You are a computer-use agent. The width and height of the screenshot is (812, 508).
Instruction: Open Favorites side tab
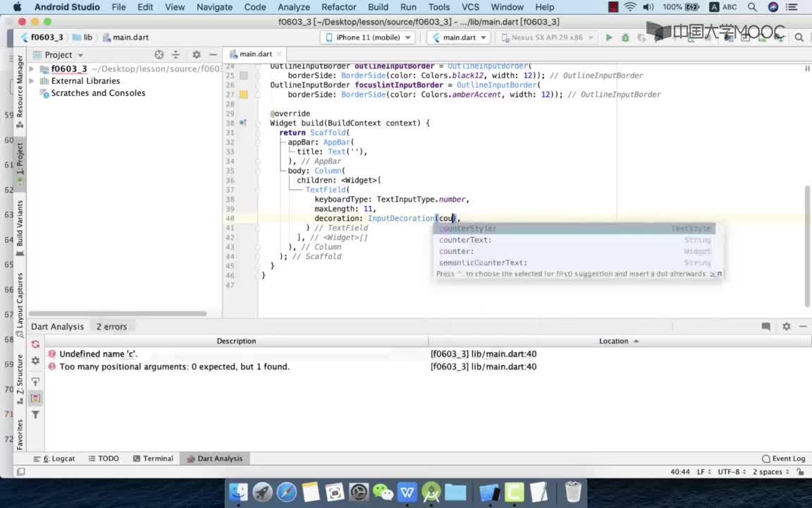[x=20, y=435]
